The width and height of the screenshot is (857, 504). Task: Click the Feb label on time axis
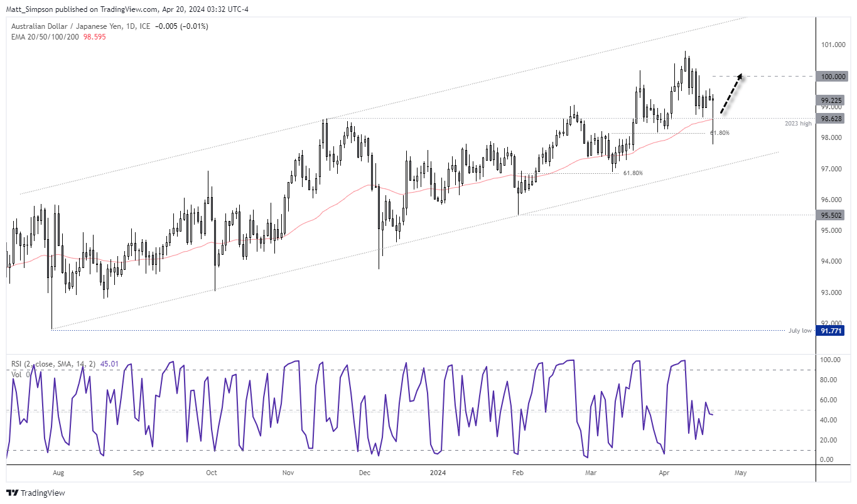[517, 472]
